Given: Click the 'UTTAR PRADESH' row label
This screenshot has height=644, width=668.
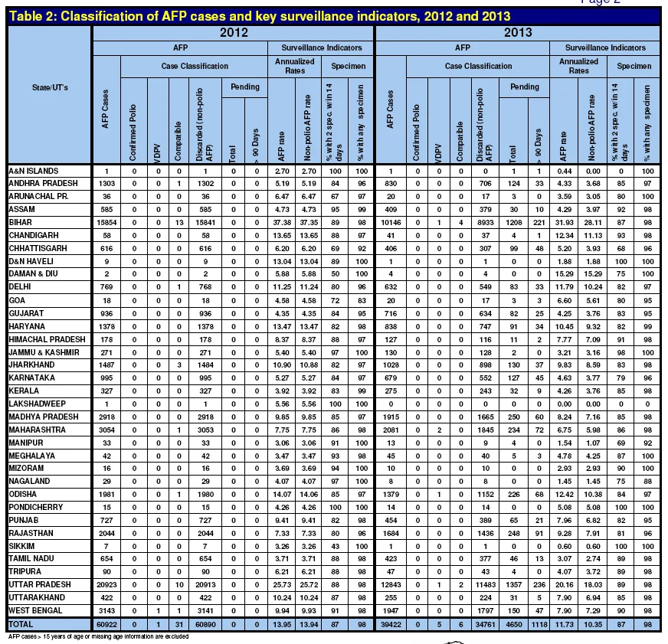Looking at the screenshot, I should (x=40, y=585).
